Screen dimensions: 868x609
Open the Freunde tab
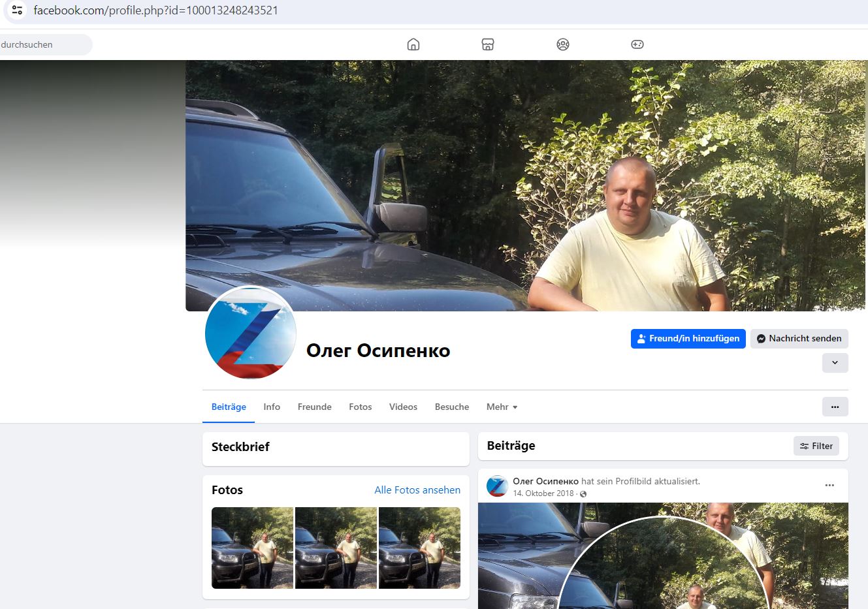tap(315, 407)
